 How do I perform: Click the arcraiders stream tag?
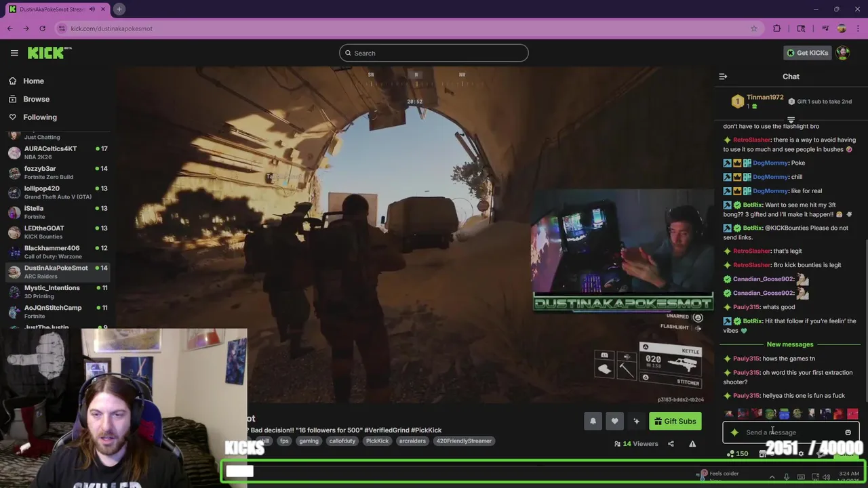[x=412, y=441]
